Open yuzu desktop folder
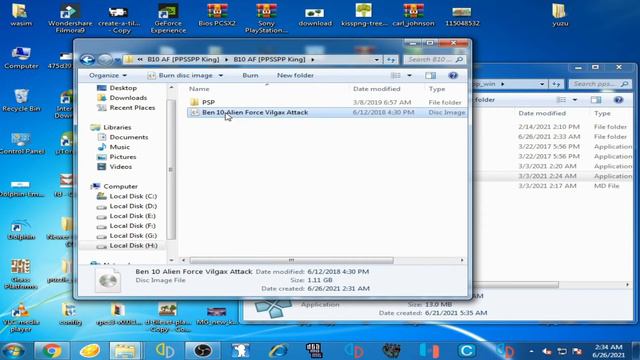 click(560, 16)
